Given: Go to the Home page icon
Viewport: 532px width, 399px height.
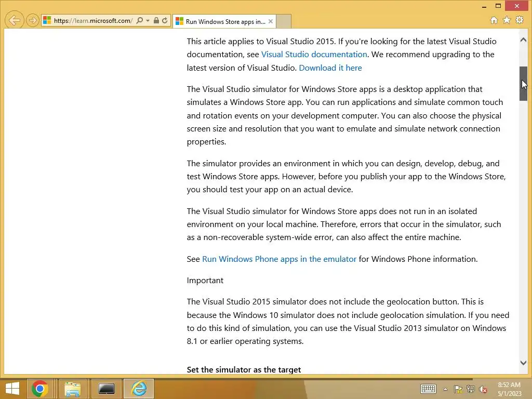Looking at the screenshot, I should point(494,20).
